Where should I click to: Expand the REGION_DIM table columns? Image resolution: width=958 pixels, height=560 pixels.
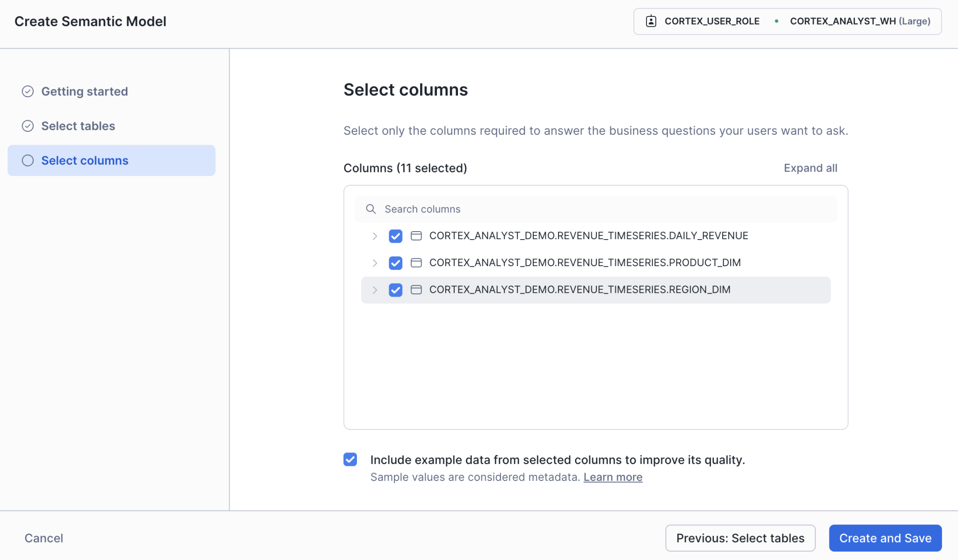click(x=375, y=290)
